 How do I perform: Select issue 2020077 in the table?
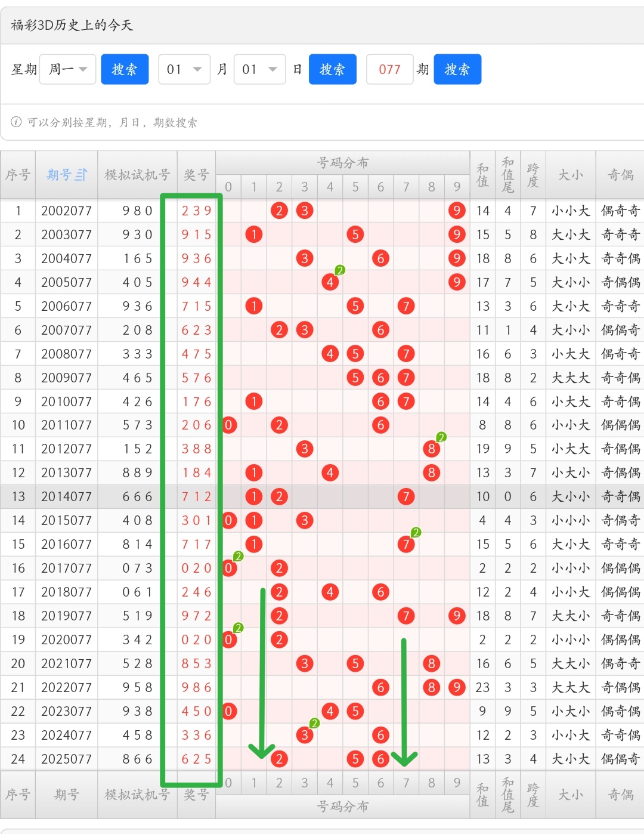[x=66, y=640]
